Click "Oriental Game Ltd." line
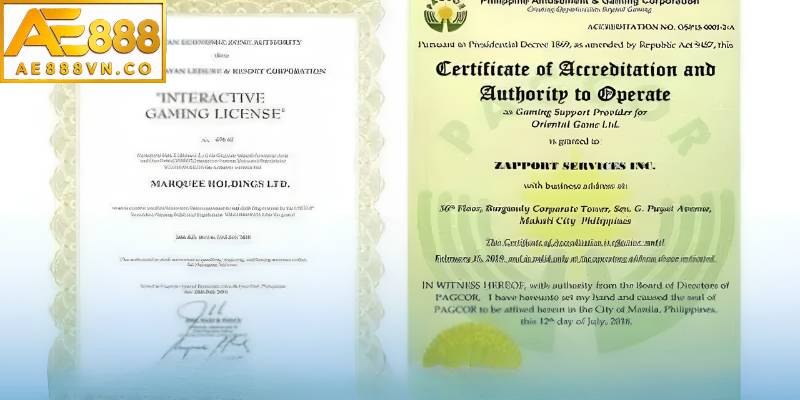The height and width of the screenshot is (400, 800). tap(575, 124)
